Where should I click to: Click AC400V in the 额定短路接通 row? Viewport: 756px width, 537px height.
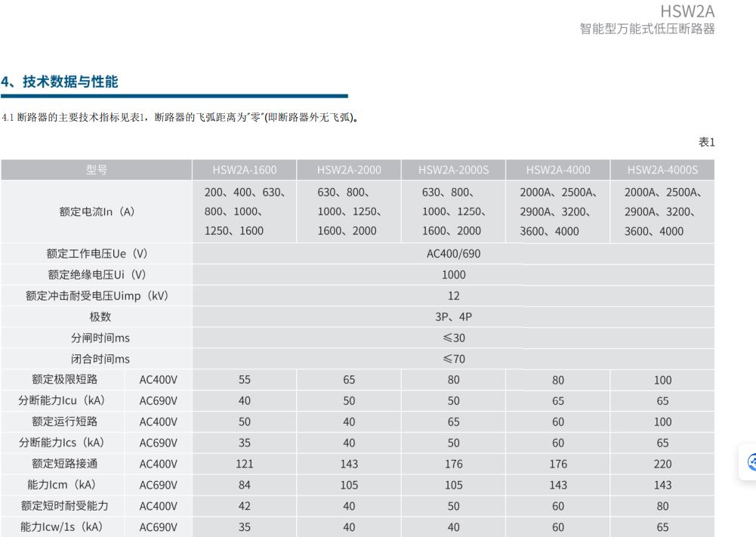[x=158, y=464]
